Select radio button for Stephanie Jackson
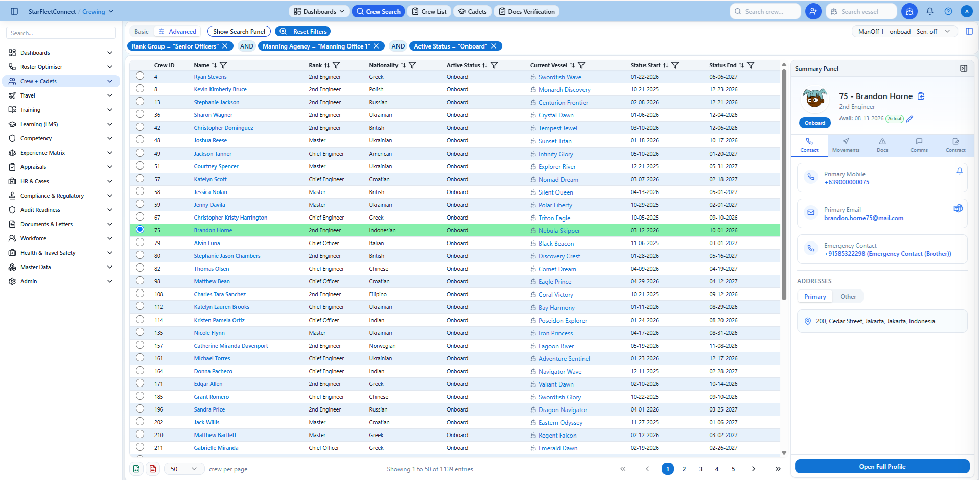The width and height of the screenshot is (980, 483). 140,101
